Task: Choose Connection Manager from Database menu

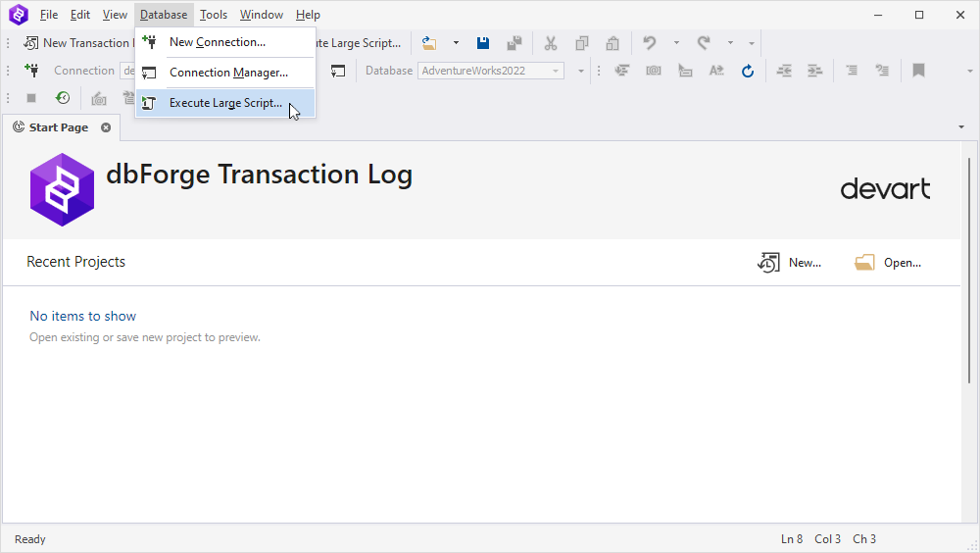Action: [225, 73]
